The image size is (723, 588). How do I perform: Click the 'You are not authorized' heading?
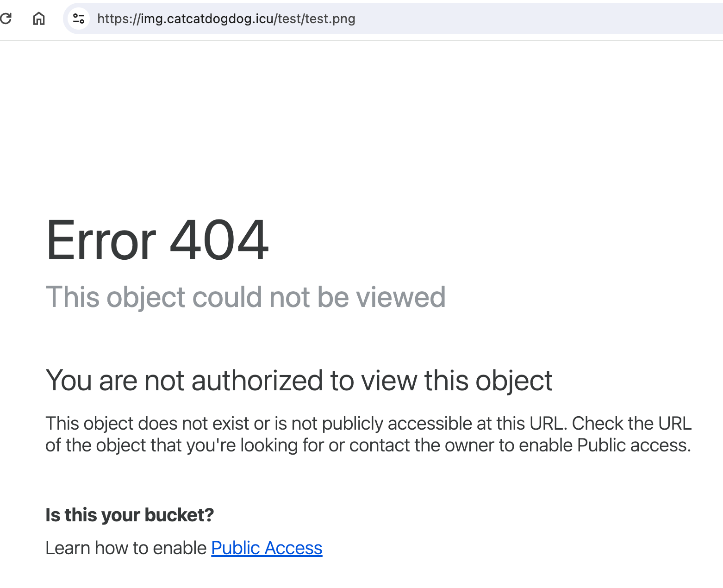pyautogui.click(x=299, y=381)
